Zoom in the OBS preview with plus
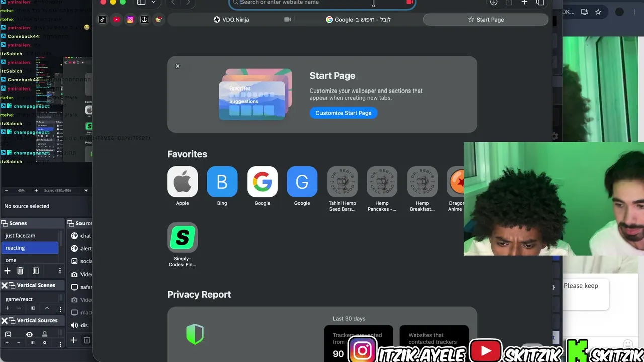The width and height of the screenshot is (644, 362). point(36,191)
